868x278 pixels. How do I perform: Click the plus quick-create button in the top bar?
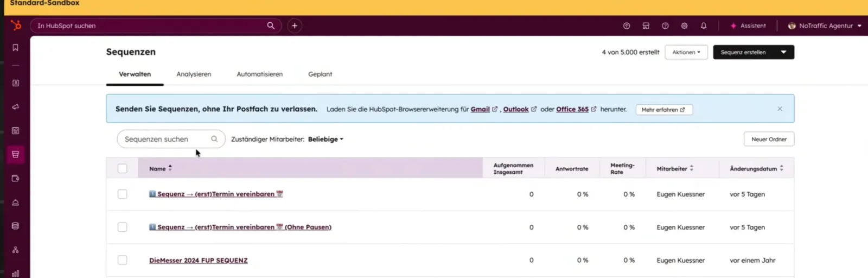pos(295,26)
